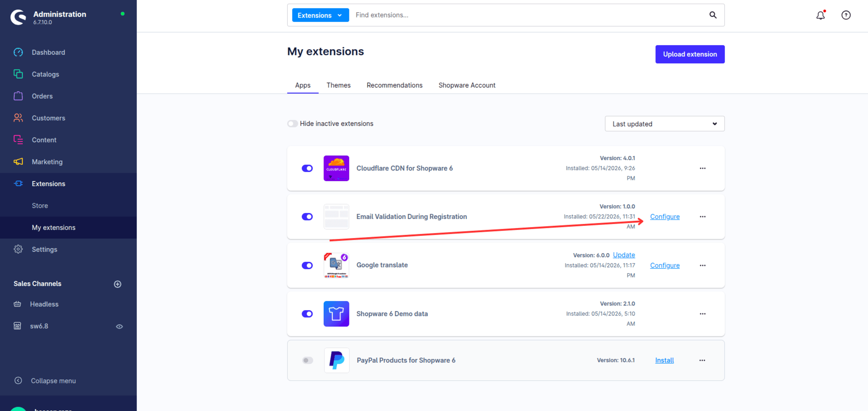
Task: Open the sw6.8 sales channel
Action: (39, 326)
